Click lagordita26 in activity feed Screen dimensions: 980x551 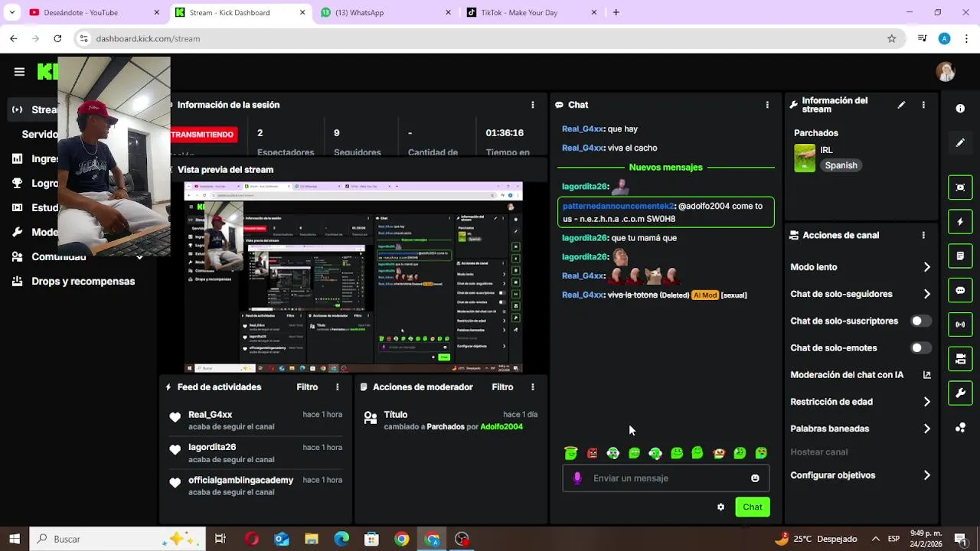click(212, 447)
